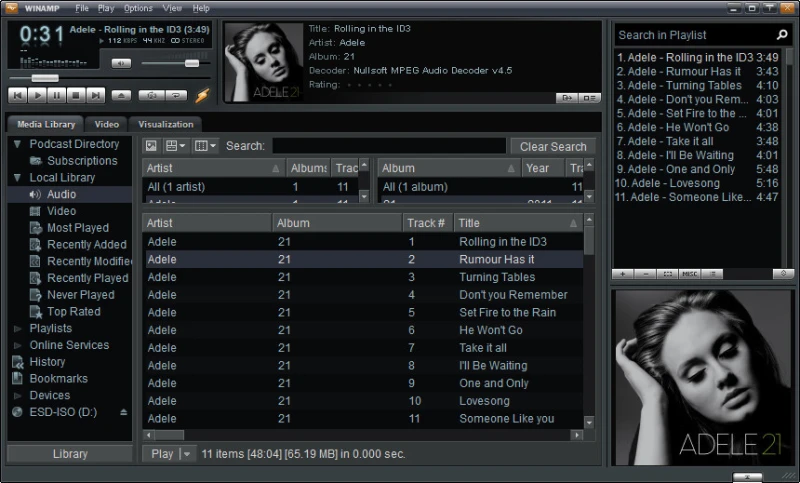Open the Help menu

tap(201, 8)
